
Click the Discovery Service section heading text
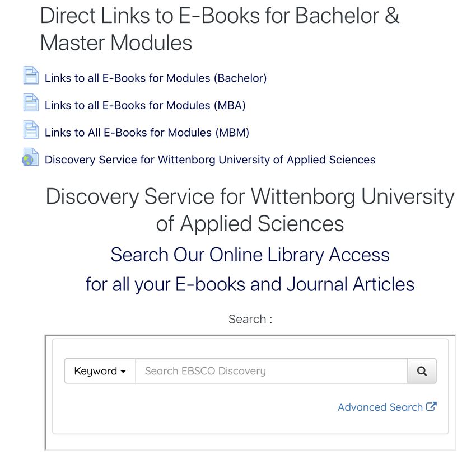click(250, 210)
